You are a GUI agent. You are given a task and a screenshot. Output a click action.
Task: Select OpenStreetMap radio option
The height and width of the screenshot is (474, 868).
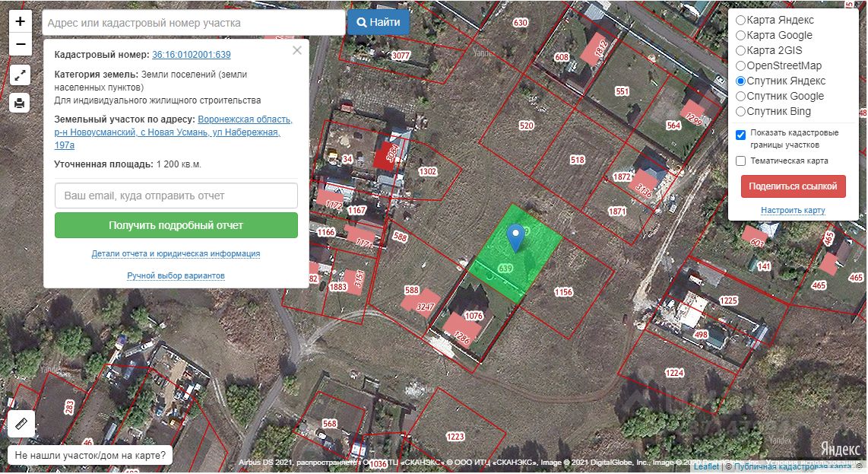click(x=740, y=65)
